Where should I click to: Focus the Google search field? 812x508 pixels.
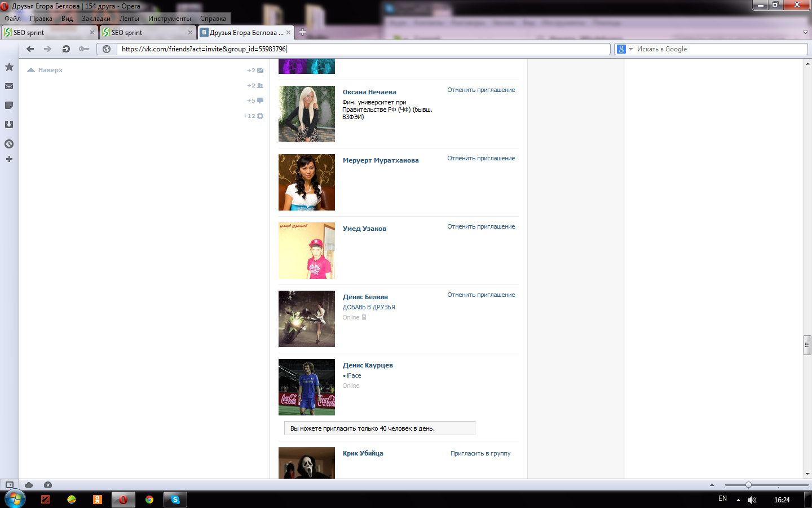point(721,49)
